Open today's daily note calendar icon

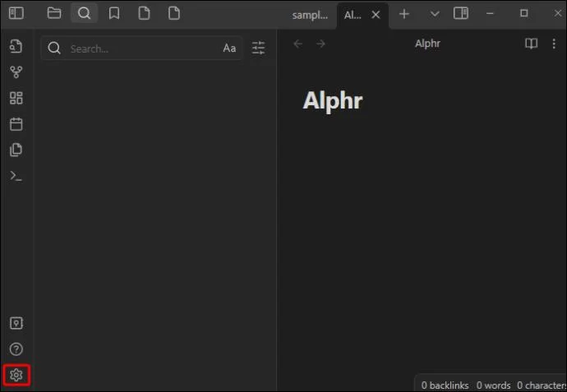(x=16, y=124)
